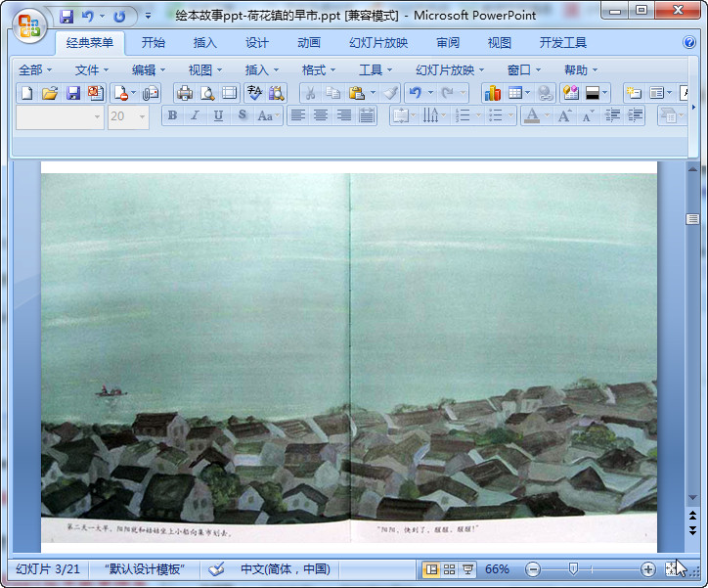Open 文件 classic menu
This screenshot has width=708, height=588.
click(x=92, y=70)
